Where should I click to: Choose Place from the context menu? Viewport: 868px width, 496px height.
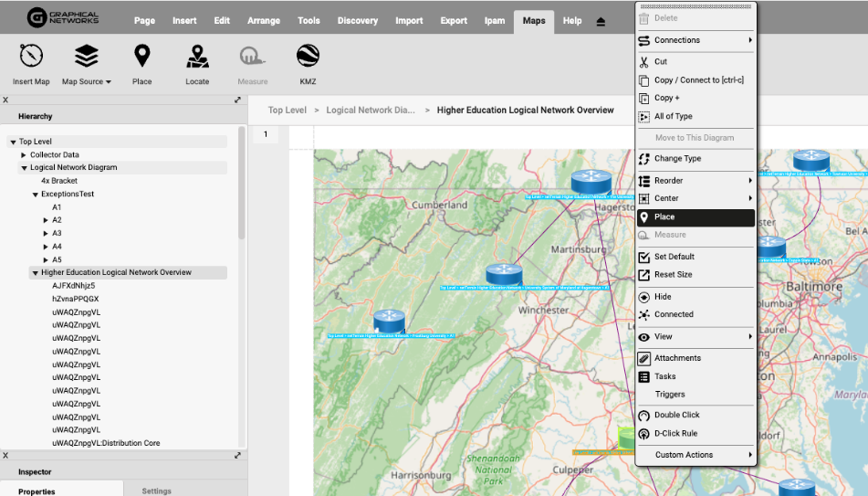click(x=664, y=217)
